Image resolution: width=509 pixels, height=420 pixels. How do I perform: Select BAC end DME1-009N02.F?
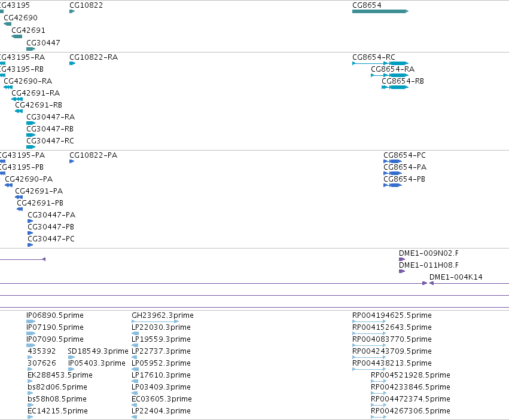[402, 259]
